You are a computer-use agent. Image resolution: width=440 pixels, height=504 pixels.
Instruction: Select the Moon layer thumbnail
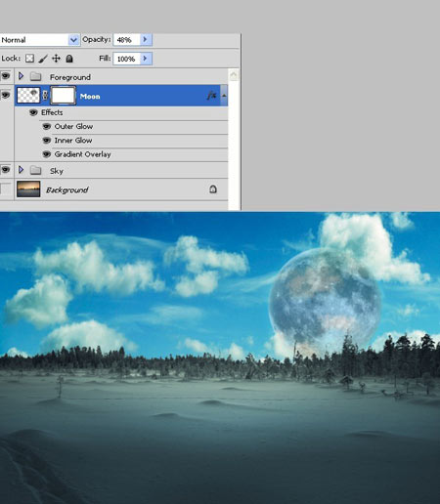pyautogui.click(x=28, y=96)
